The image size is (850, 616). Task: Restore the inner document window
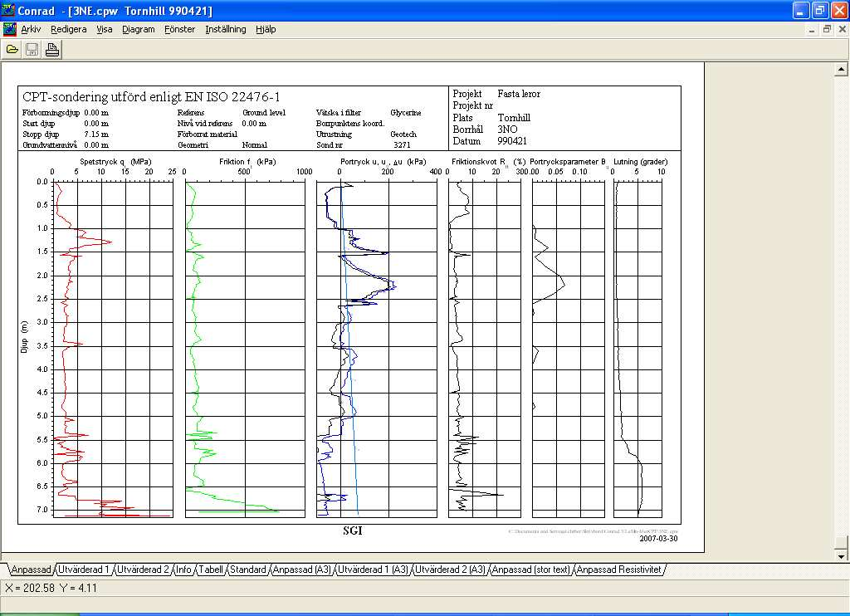[827, 29]
